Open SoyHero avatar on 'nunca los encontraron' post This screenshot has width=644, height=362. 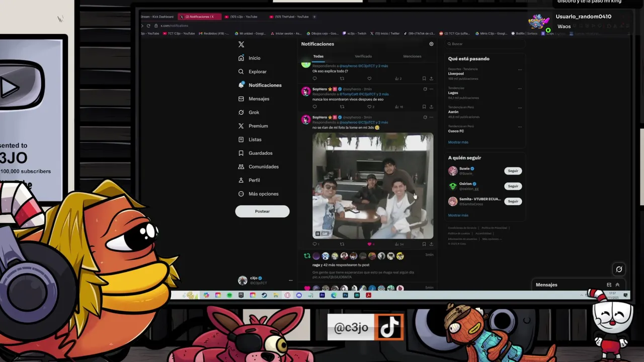click(x=305, y=91)
